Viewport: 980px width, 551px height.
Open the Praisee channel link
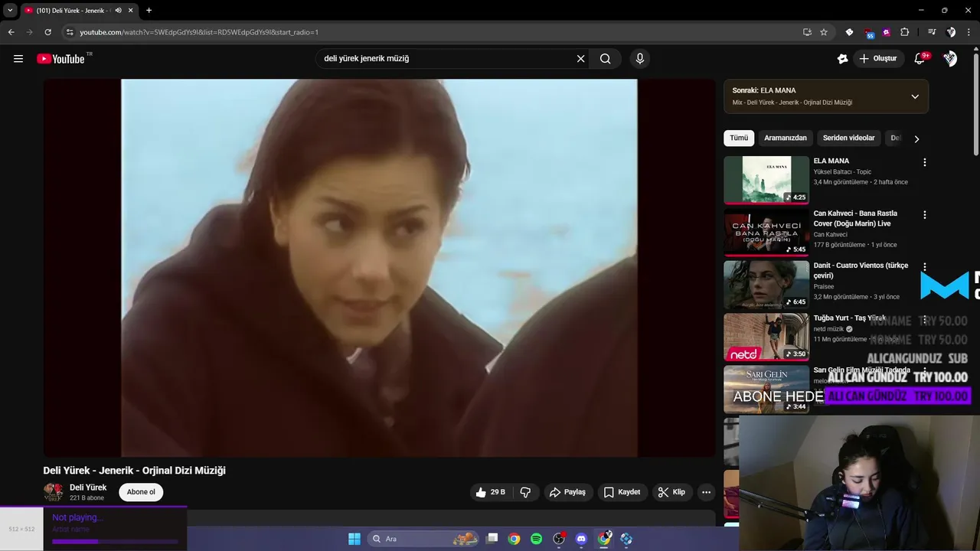pos(825,286)
